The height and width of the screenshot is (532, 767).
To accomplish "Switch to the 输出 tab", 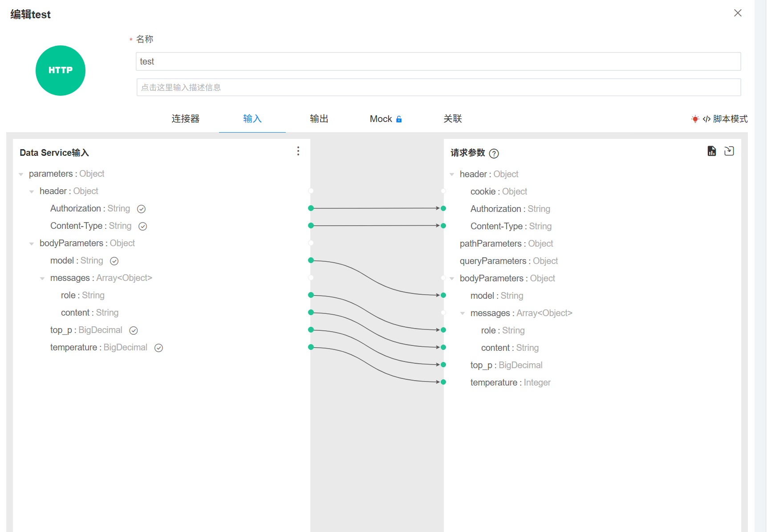I will [319, 119].
